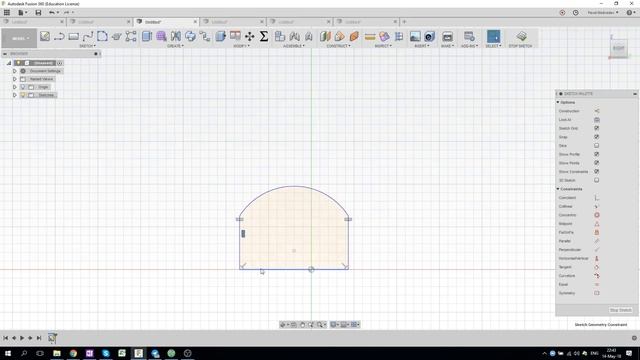Click the ViewCube Right face
The image size is (640, 360).
(x=618, y=48)
